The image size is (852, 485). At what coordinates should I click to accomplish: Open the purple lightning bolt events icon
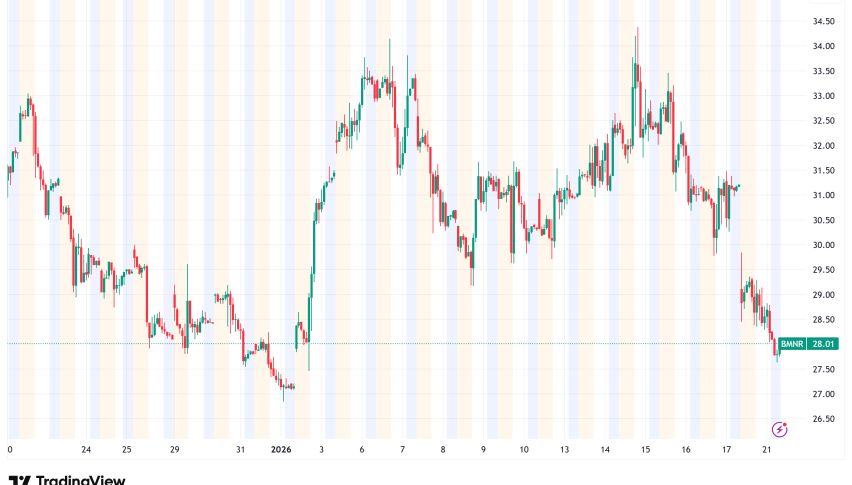click(780, 429)
